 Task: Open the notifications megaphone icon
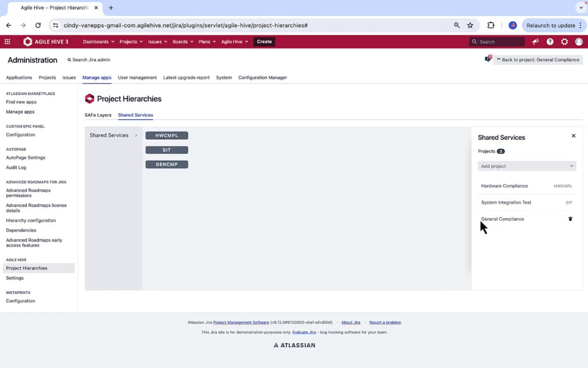tap(535, 42)
